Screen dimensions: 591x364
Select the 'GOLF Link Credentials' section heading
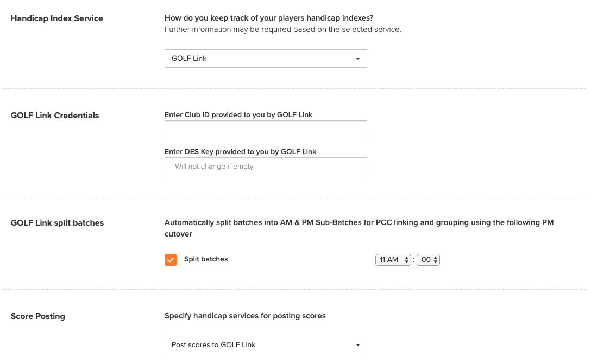(55, 116)
